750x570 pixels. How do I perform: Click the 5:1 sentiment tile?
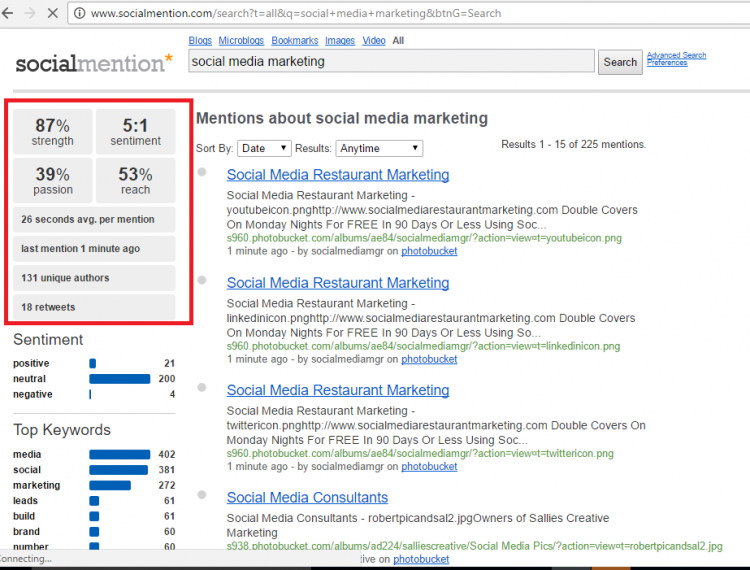(x=135, y=132)
